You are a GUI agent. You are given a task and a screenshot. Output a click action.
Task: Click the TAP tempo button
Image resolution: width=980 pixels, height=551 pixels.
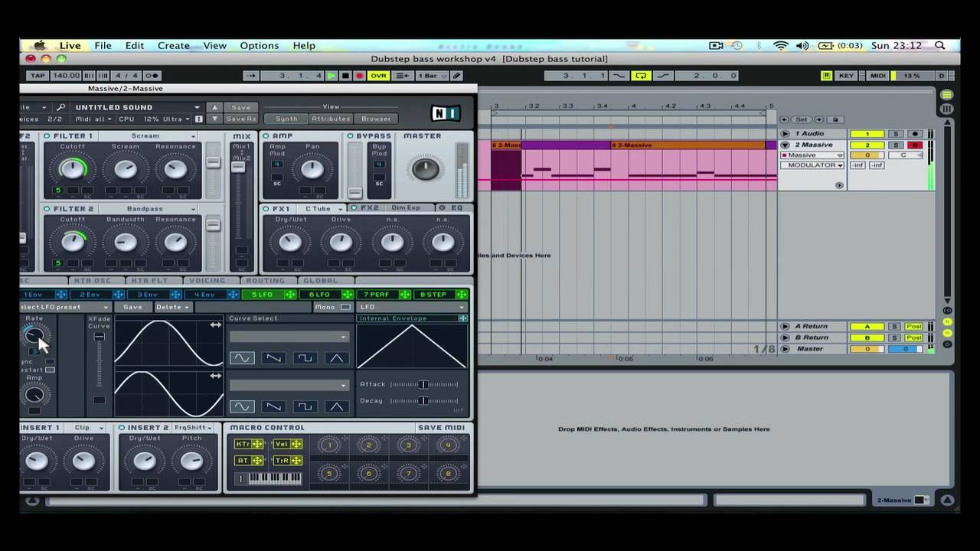[x=38, y=76]
